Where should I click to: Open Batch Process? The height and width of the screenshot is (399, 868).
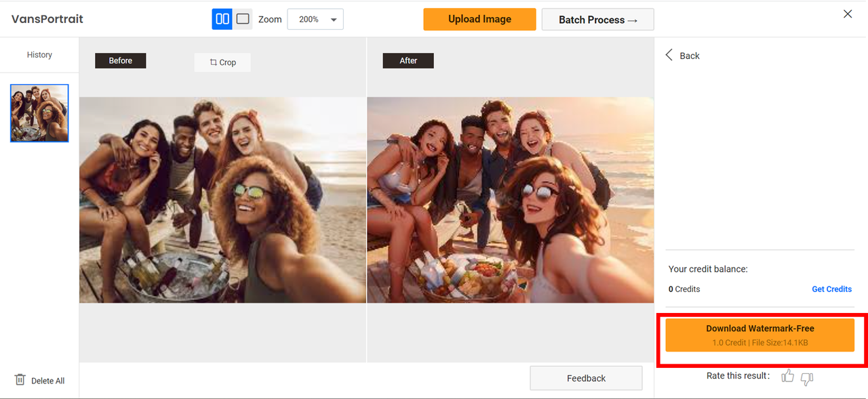click(x=597, y=20)
